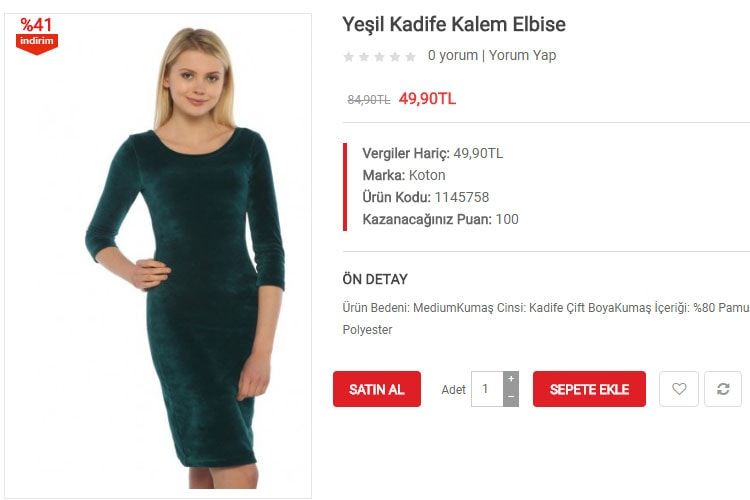Click the SATIN AL button
This screenshot has width=750, height=500.
377,389
